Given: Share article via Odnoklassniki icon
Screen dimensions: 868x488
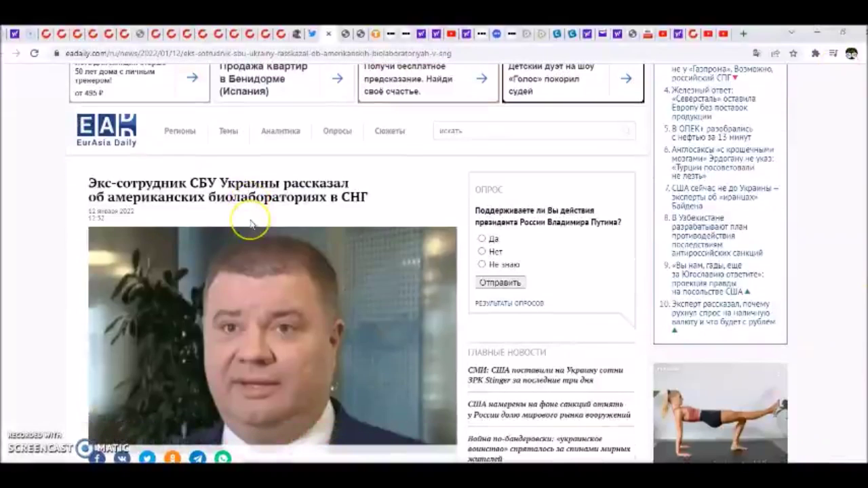Looking at the screenshot, I should point(172,458).
